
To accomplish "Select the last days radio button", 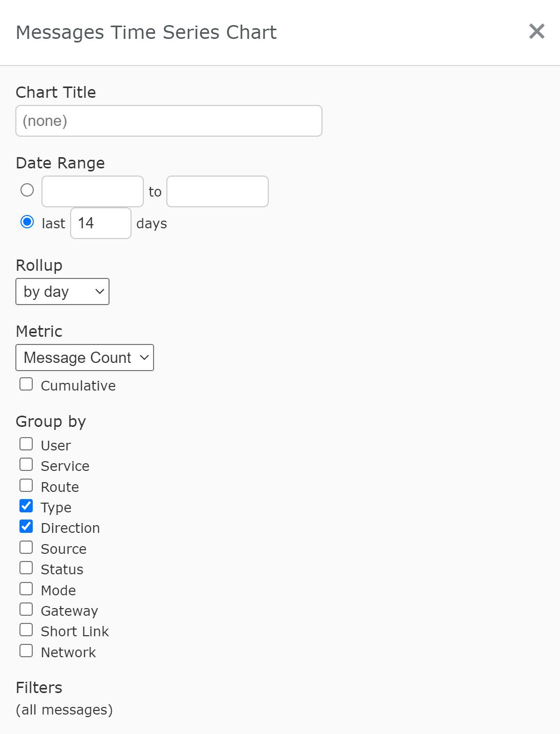I will [x=27, y=222].
